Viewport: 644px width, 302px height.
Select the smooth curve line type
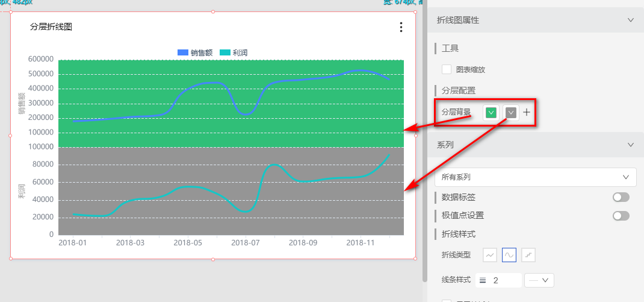pyautogui.click(x=509, y=255)
